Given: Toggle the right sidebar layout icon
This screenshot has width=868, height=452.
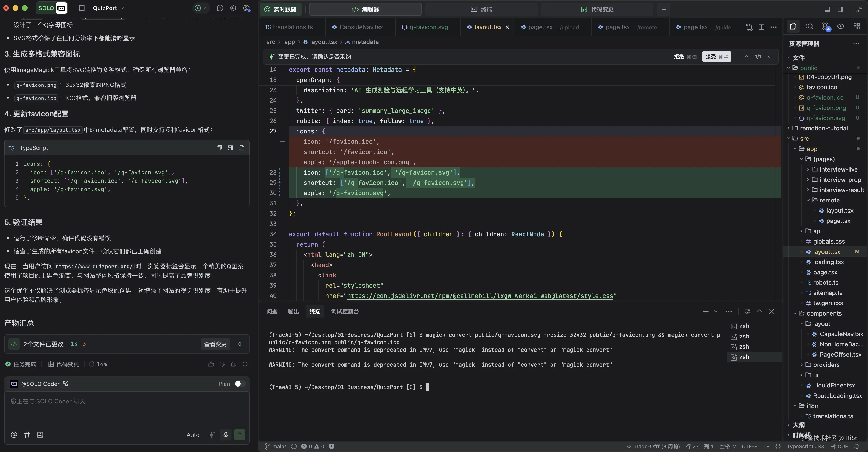Looking at the screenshot, I should pyautogui.click(x=840, y=9).
